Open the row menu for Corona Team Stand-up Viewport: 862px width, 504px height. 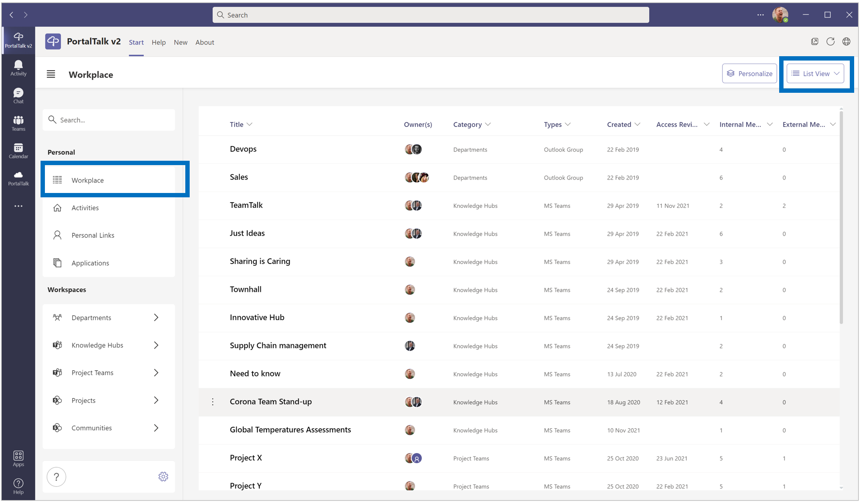pyautogui.click(x=213, y=402)
